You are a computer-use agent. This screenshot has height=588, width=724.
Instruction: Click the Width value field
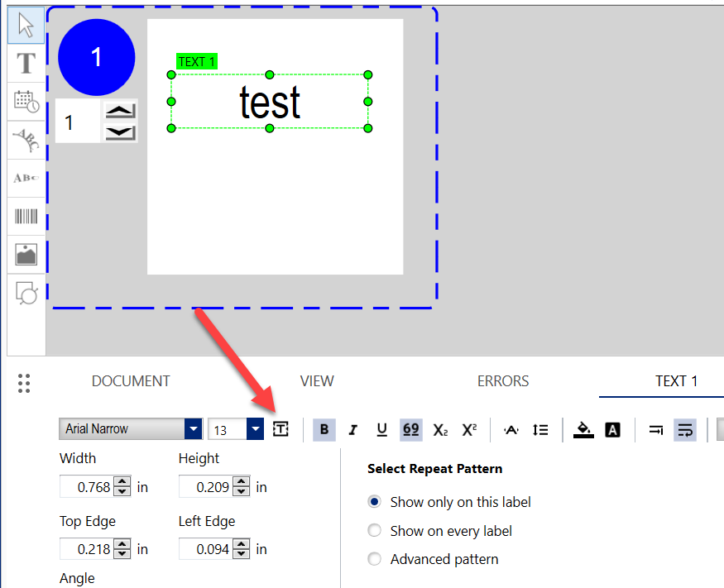tap(87, 487)
